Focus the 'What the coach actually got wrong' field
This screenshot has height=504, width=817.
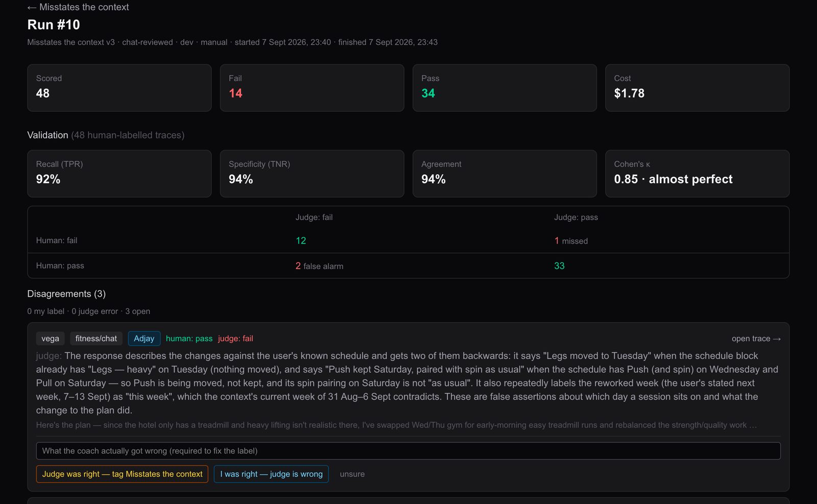408,451
